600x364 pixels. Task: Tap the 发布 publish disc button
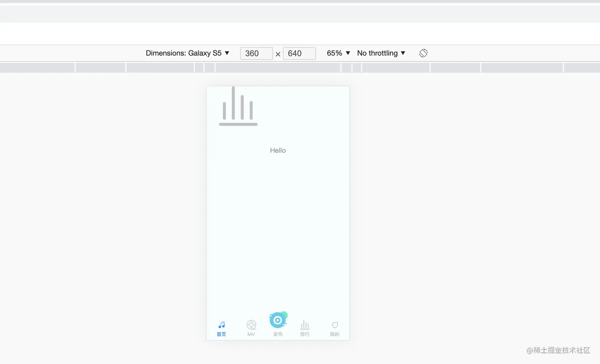point(278,324)
